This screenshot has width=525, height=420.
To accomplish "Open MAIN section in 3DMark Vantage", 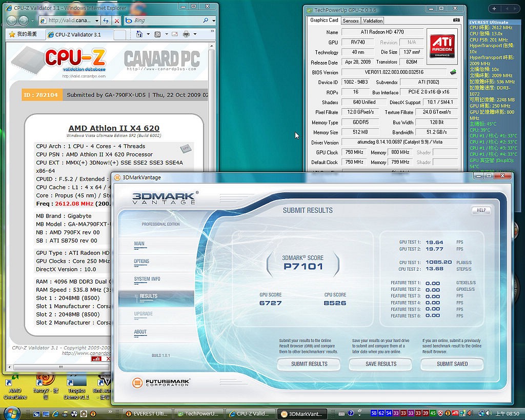I will (x=139, y=244).
